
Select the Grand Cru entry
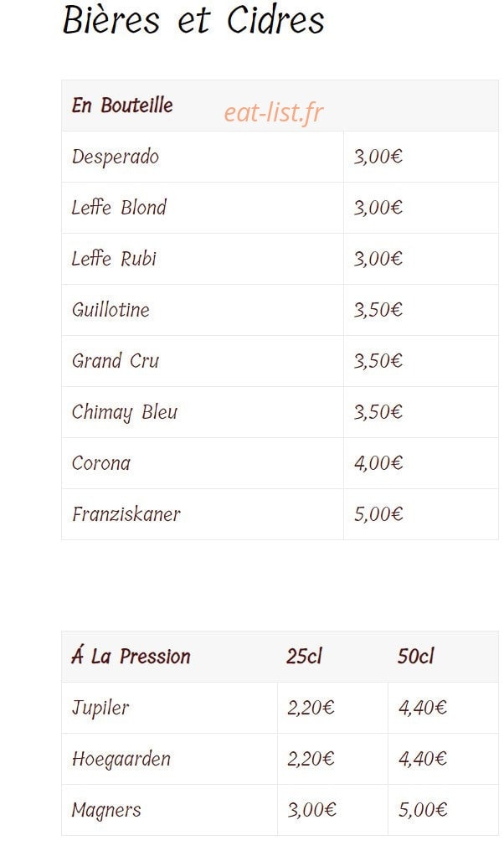[115, 361]
